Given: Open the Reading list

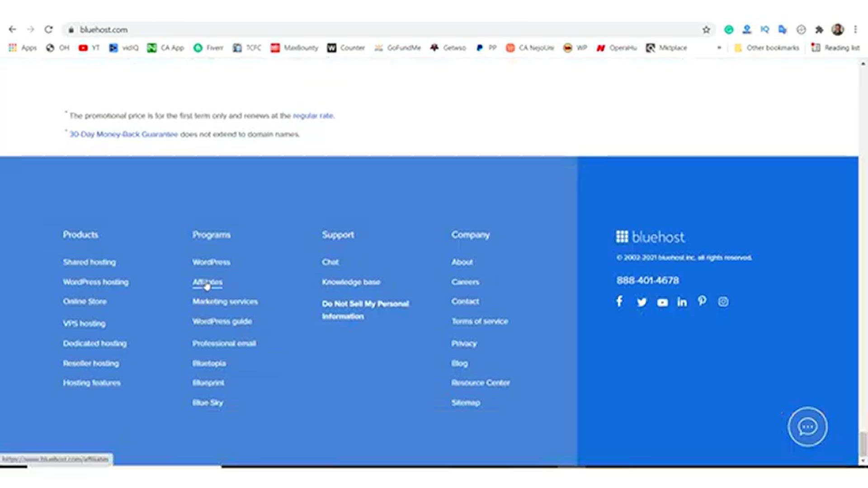Looking at the screenshot, I should click(835, 47).
